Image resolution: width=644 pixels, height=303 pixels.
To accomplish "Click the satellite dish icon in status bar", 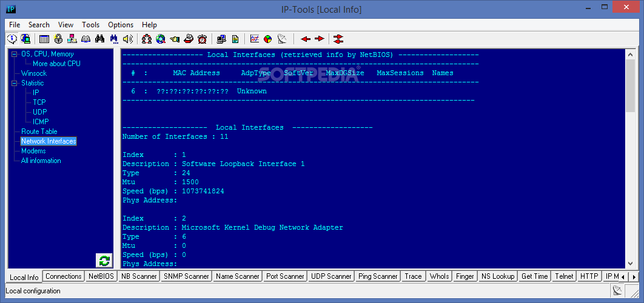I will coord(617,291).
